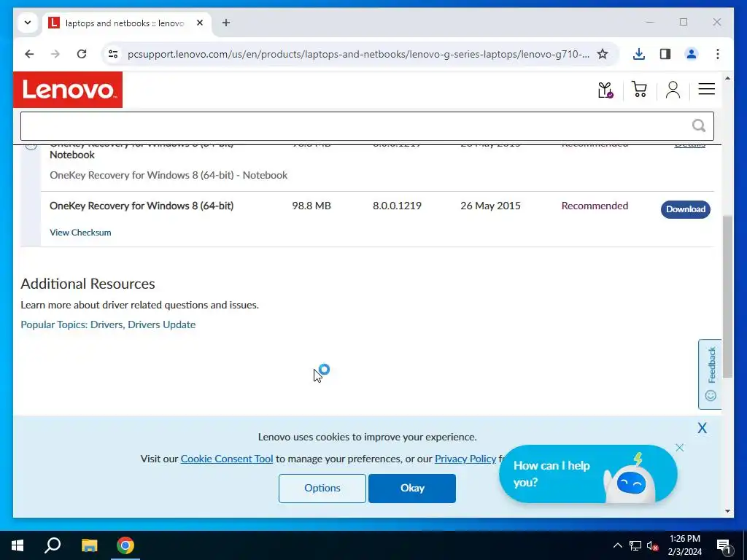747x560 pixels.
Task: Open the network tray icon
Action: tap(635, 545)
